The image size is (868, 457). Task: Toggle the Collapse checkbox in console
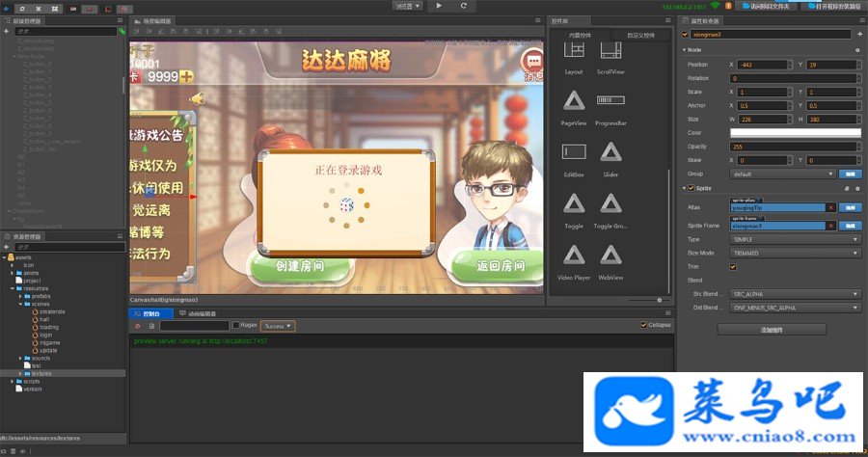[x=643, y=325]
